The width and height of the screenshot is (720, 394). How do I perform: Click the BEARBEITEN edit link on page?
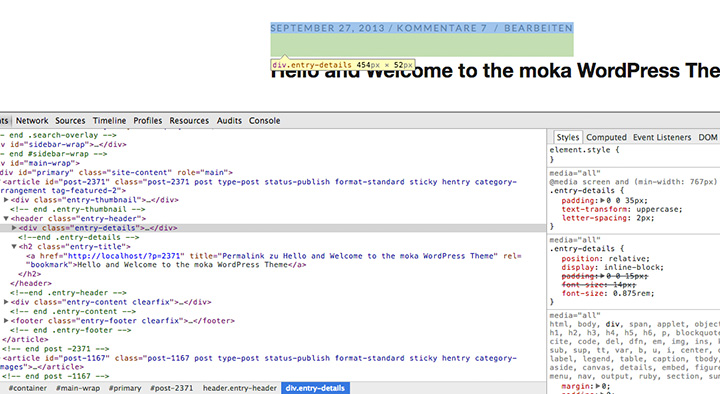point(538,28)
